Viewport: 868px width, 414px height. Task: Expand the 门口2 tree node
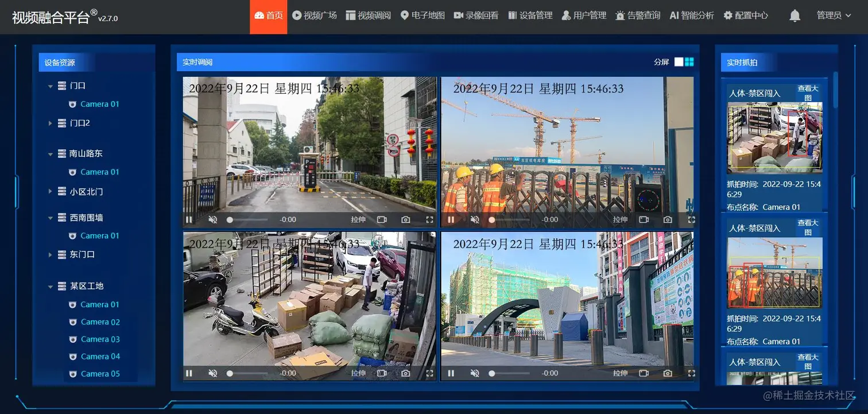click(51, 123)
